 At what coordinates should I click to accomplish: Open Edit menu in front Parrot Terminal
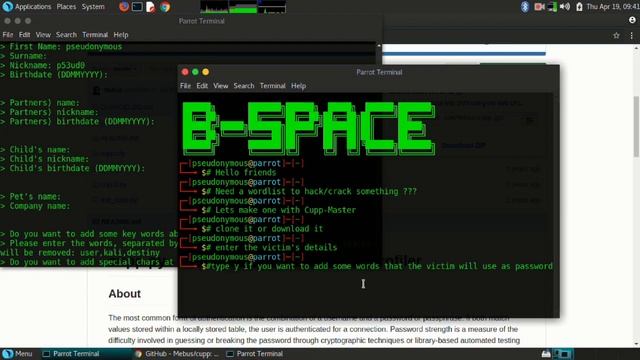[202, 86]
